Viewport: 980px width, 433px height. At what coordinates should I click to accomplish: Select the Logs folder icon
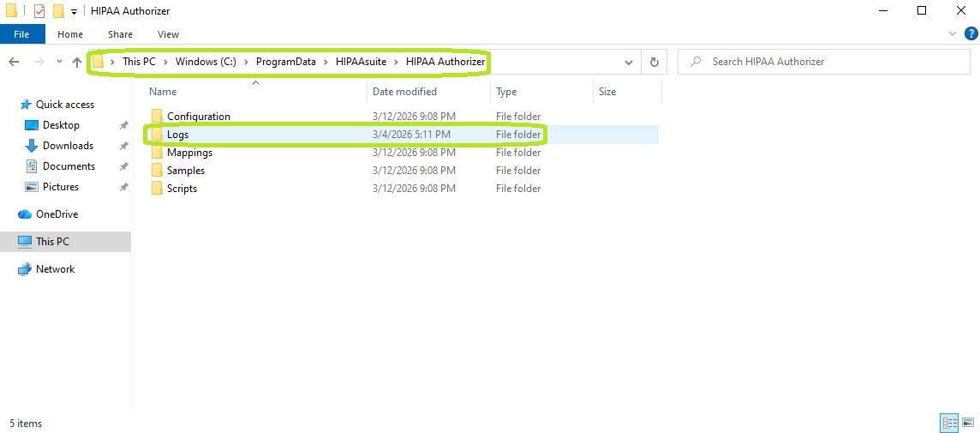pos(157,135)
